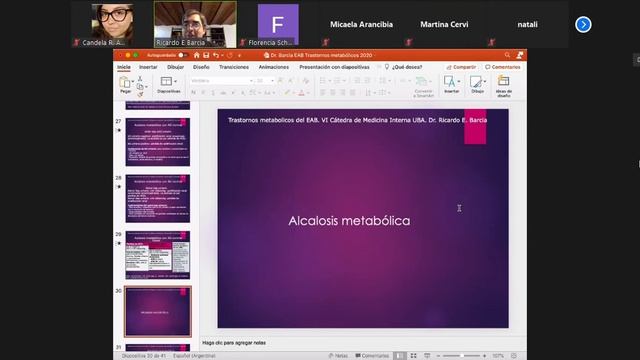Select slide 29 thumbnail
The width and height of the screenshot is (640, 360).
[158, 255]
